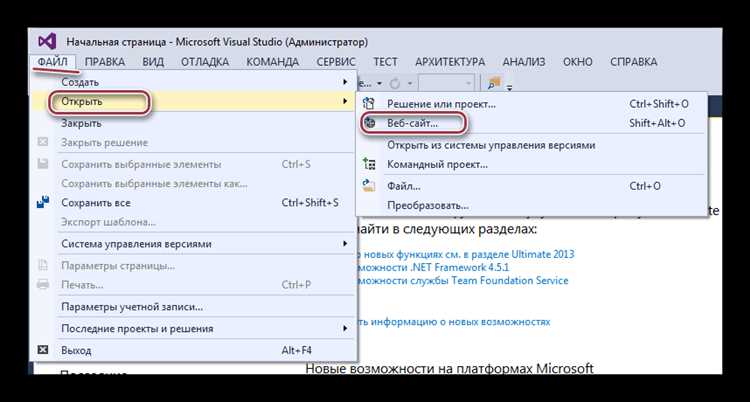Open the ПРАВКА menu
Screen dimensions: 750x402
pos(105,62)
